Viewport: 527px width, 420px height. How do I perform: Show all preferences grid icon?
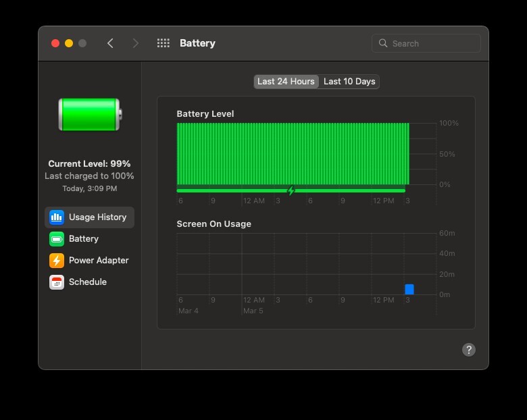163,43
